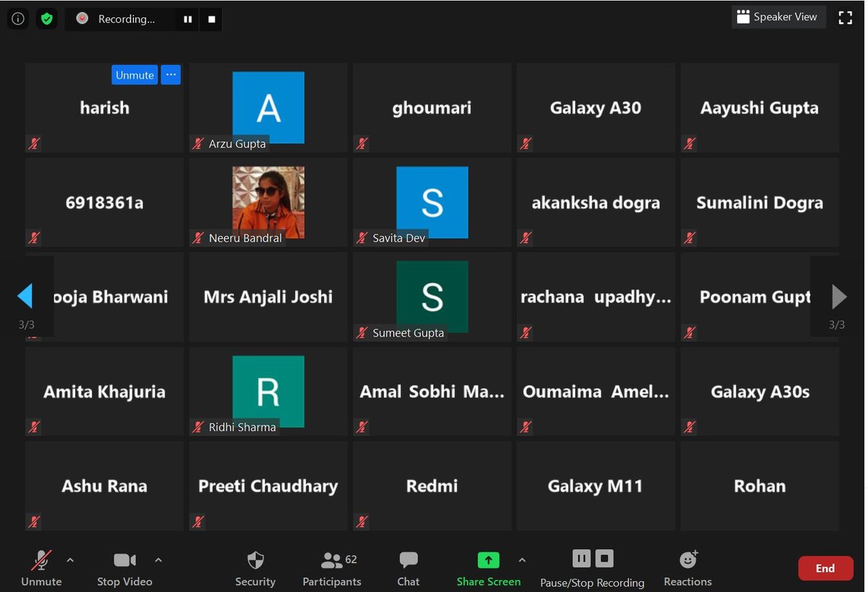Screen dimensions: 868x592
Task: Select Neeru Bandral's profile photo tile
Action: pyautogui.click(x=268, y=202)
